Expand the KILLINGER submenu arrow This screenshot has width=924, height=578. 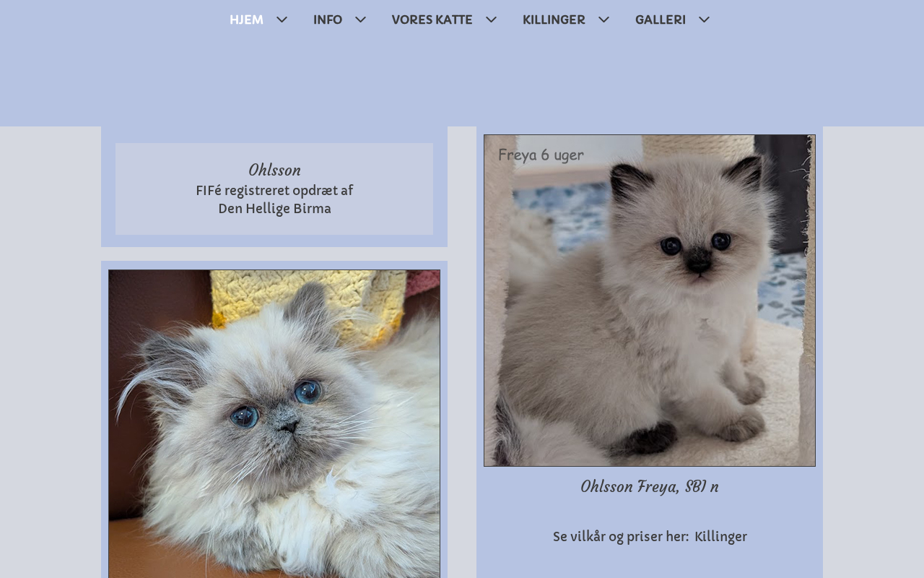[x=604, y=20]
